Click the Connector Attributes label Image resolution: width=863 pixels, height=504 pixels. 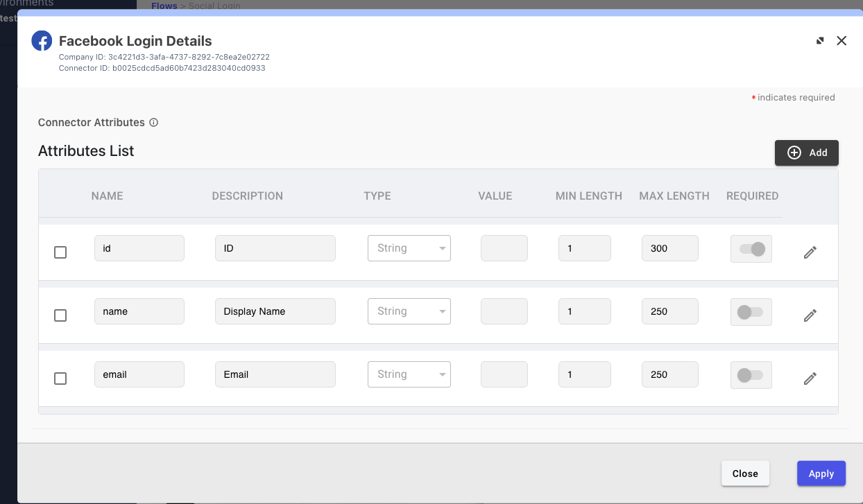92,123
